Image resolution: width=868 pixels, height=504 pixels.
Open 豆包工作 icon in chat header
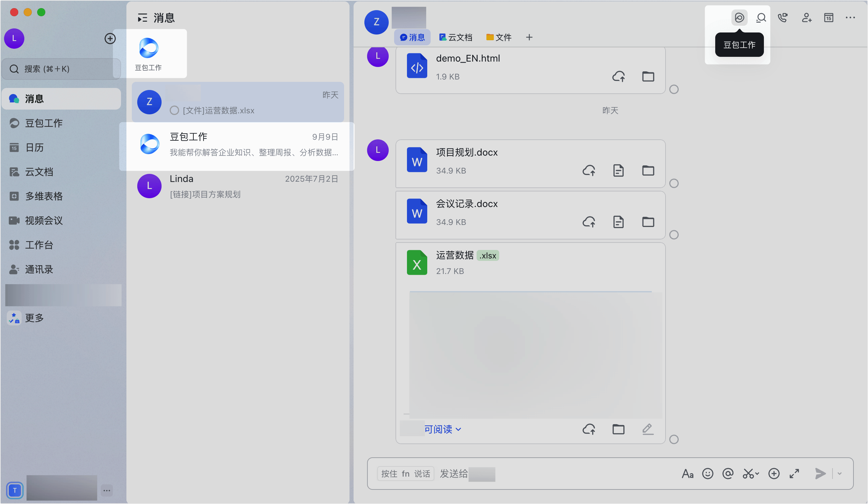(x=739, y=18)
